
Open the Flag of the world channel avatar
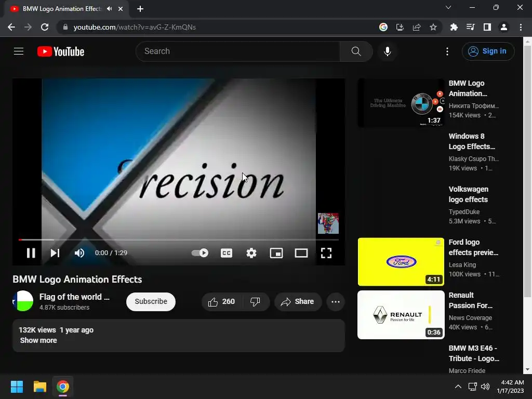tap(23, 301)
